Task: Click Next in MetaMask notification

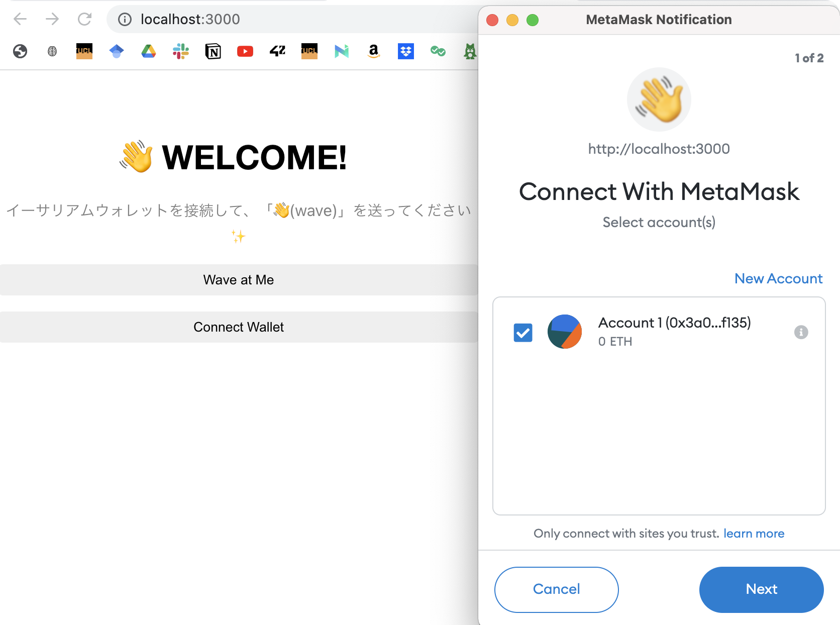Action: pyautogui.click(x=762, y=589)
